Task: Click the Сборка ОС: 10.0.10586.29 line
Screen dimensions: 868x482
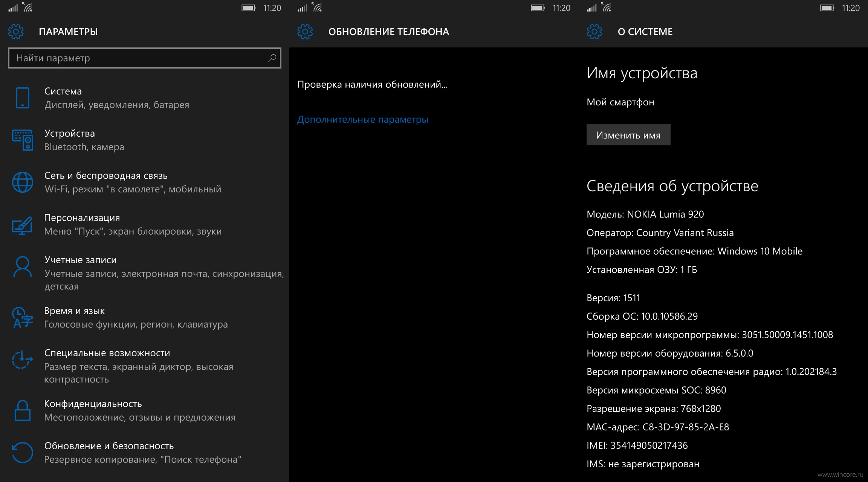Action: tap(642, 316)
